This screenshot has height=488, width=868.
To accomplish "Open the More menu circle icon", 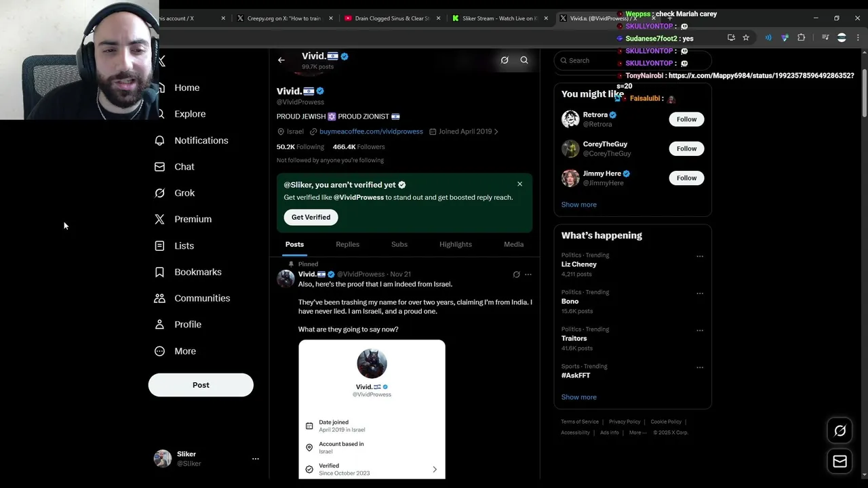I will pos(159,351).
